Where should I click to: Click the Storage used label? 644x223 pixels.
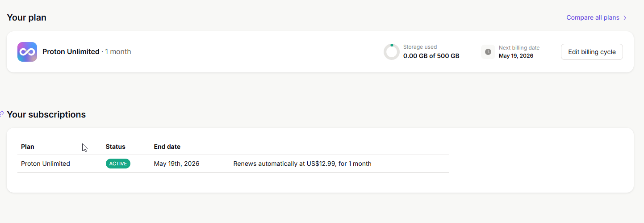pyautogui.click(x=420, y=47)
